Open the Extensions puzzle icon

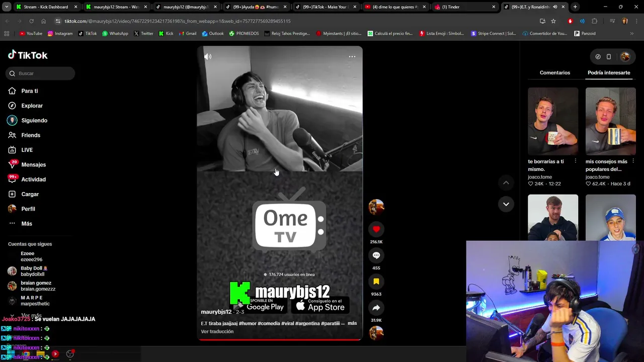click(x=595, y=21)
